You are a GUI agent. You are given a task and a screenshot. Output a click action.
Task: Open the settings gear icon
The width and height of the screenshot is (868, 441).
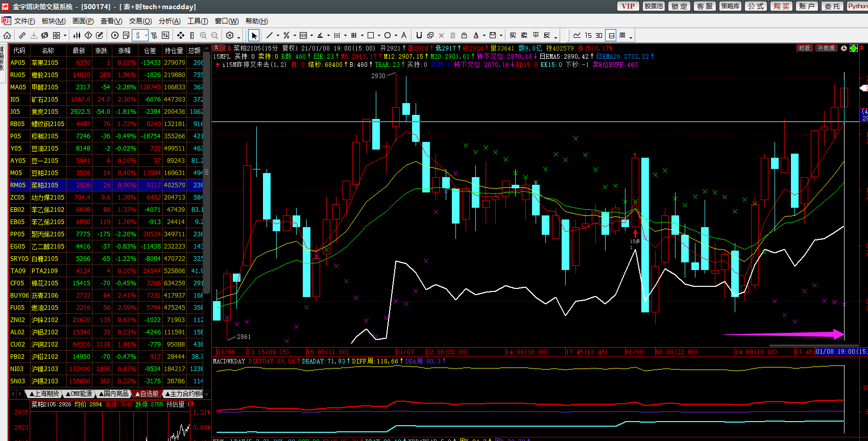[230, 35]
